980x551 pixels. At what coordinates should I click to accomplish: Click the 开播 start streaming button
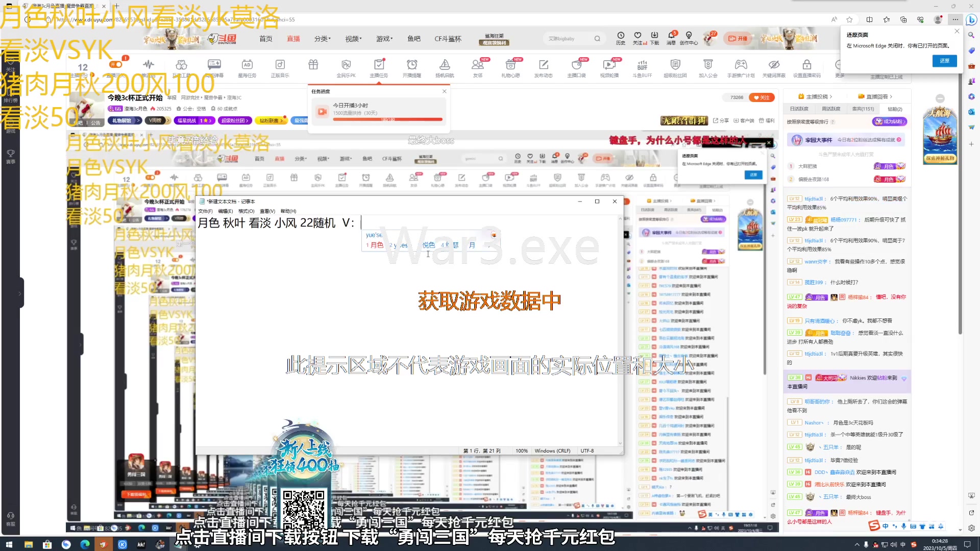pyautogui.click(x=738, y=39)
